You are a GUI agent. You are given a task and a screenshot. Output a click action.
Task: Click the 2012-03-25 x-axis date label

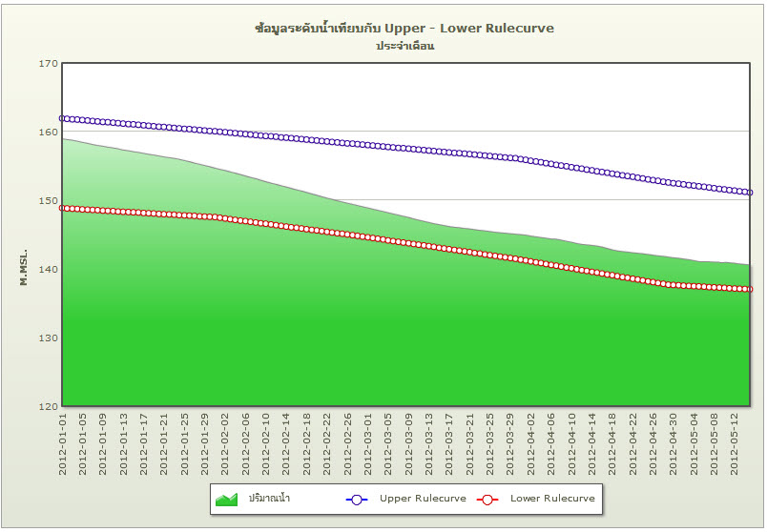490,444
